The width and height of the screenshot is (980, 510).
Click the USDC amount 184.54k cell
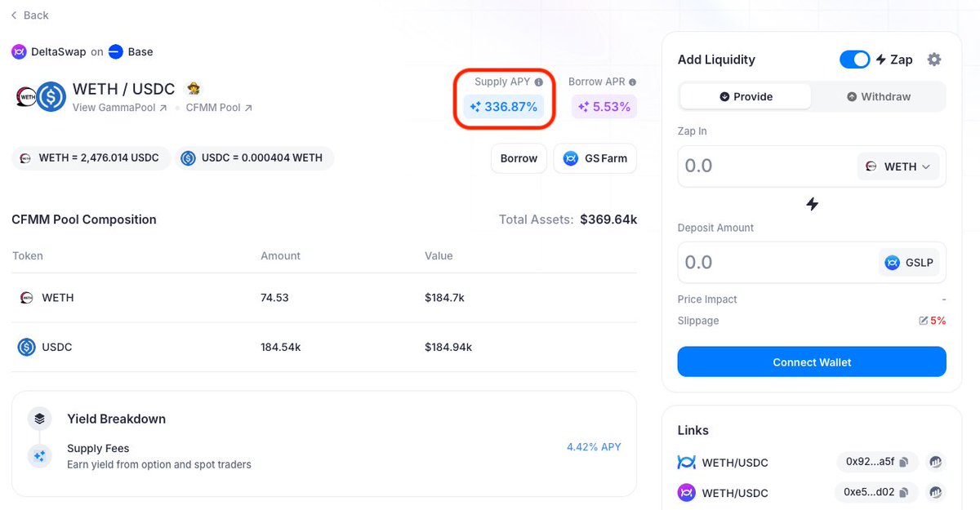[280, 347]
